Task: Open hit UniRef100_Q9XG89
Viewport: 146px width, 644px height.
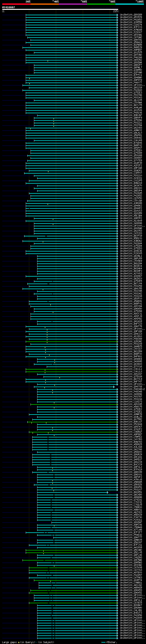Action: [131, 15]
